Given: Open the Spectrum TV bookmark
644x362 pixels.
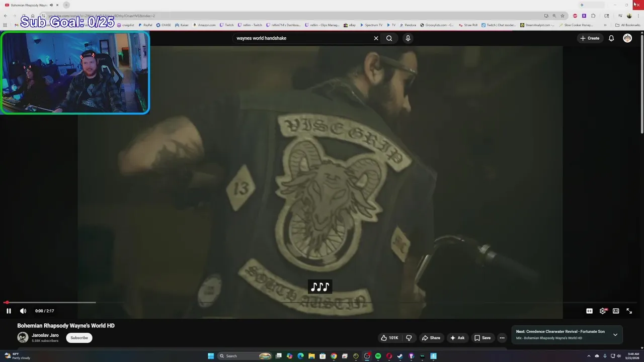Looking at the screenshot, I should point(371,25).
